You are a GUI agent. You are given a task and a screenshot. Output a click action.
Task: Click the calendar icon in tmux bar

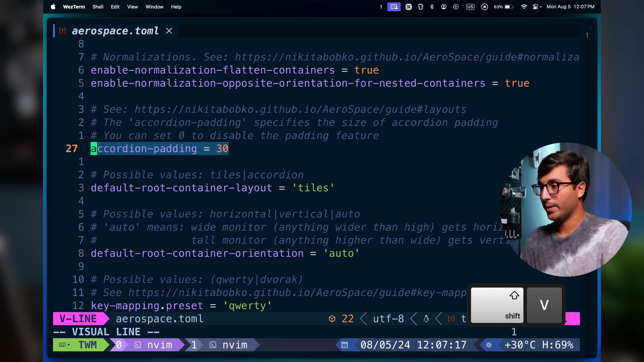(344, 345)
